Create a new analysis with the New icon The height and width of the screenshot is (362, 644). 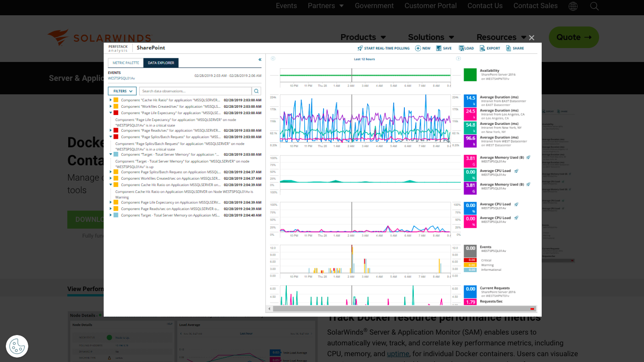tap(418, 48)
